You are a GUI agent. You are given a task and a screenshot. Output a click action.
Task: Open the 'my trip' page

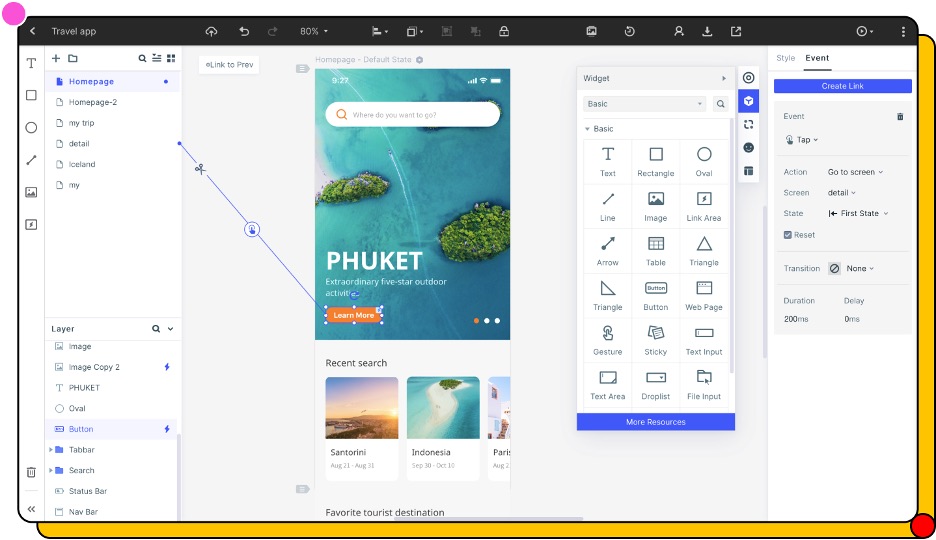[81, 123]
